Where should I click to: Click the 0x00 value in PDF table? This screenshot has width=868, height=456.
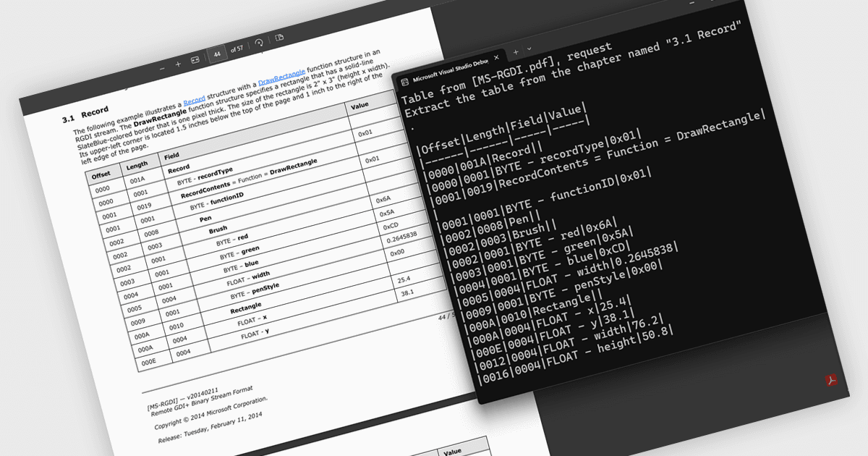pos(398,254)
